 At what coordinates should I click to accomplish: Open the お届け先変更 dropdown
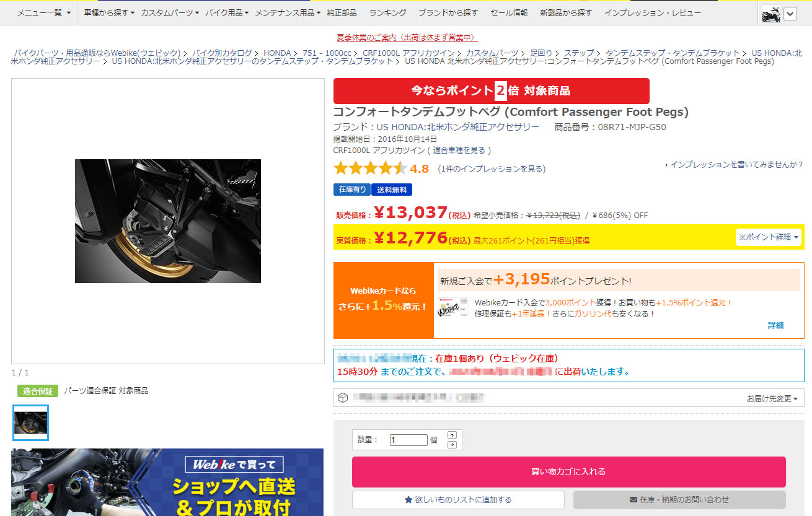772,399
